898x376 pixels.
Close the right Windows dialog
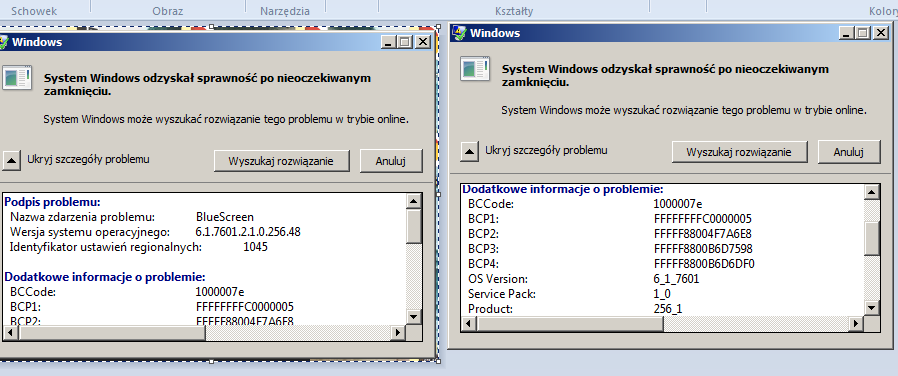coord(880,33)
